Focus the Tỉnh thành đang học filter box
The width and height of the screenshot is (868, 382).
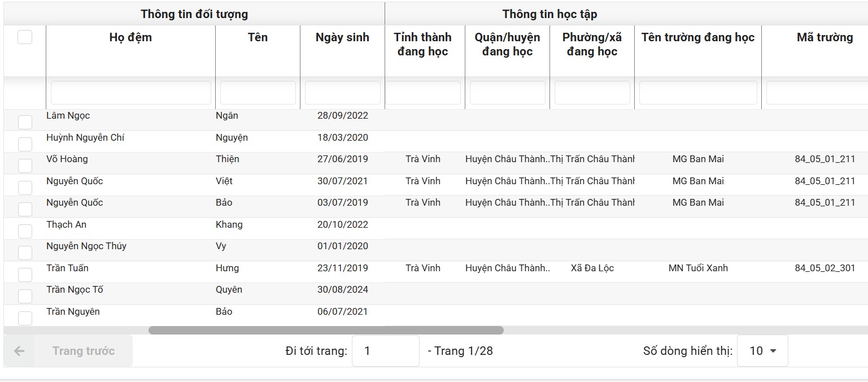pyautogui.click(x=424, y=93)
